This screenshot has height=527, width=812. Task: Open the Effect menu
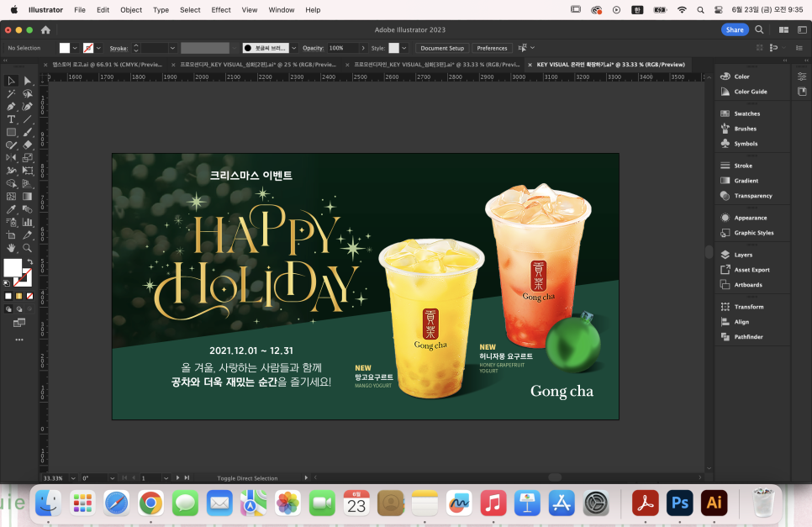pos(221,10)
